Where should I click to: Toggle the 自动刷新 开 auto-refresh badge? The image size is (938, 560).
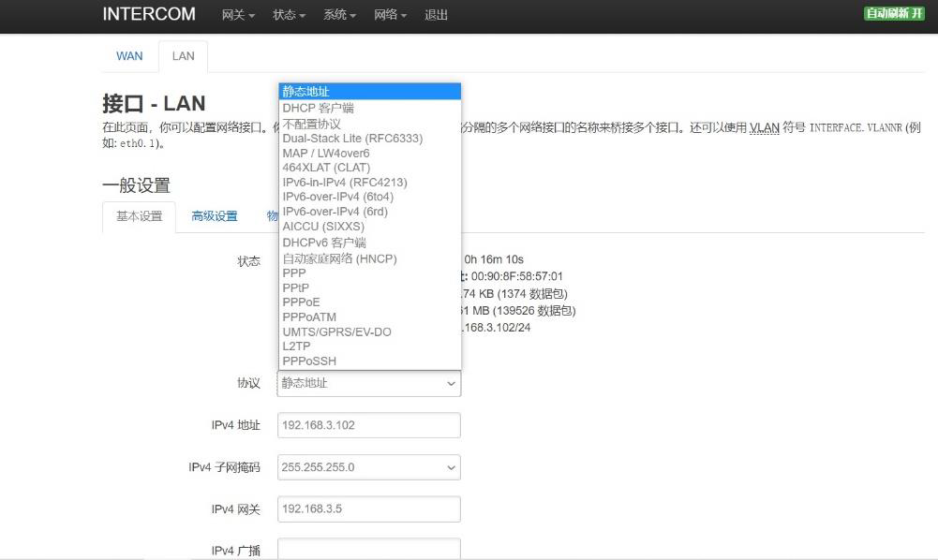pos(893,13)
